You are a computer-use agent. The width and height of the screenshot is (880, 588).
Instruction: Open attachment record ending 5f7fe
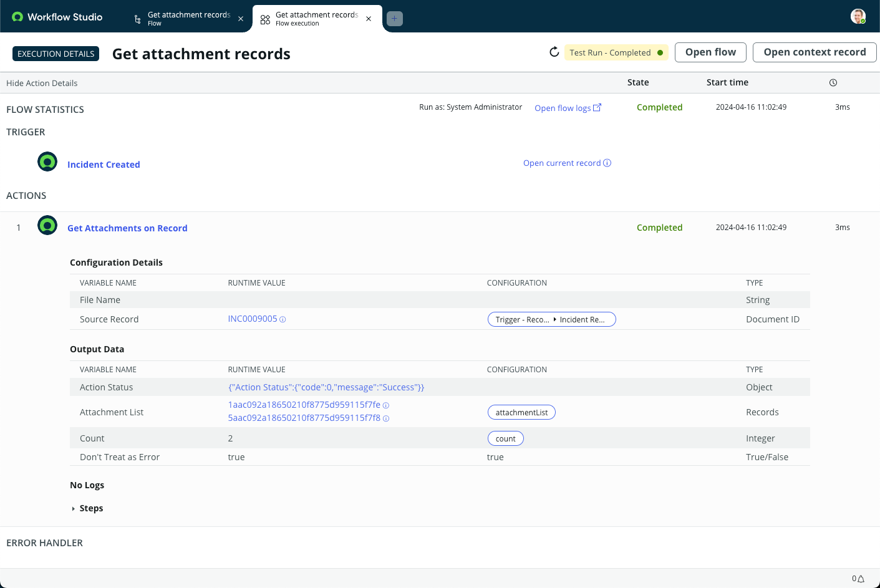click(304, 405)
